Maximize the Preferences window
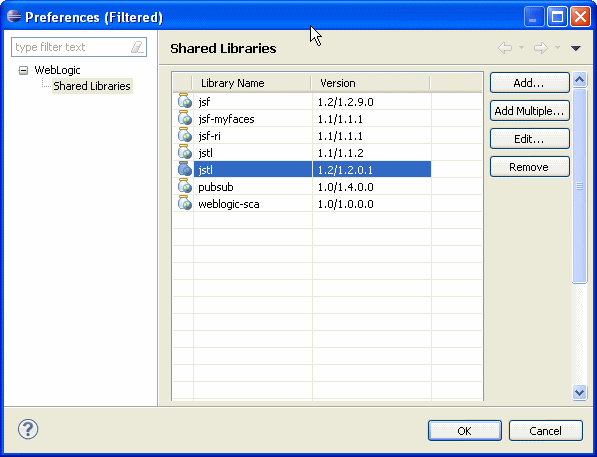597x457 pixels. pos(557,17)
